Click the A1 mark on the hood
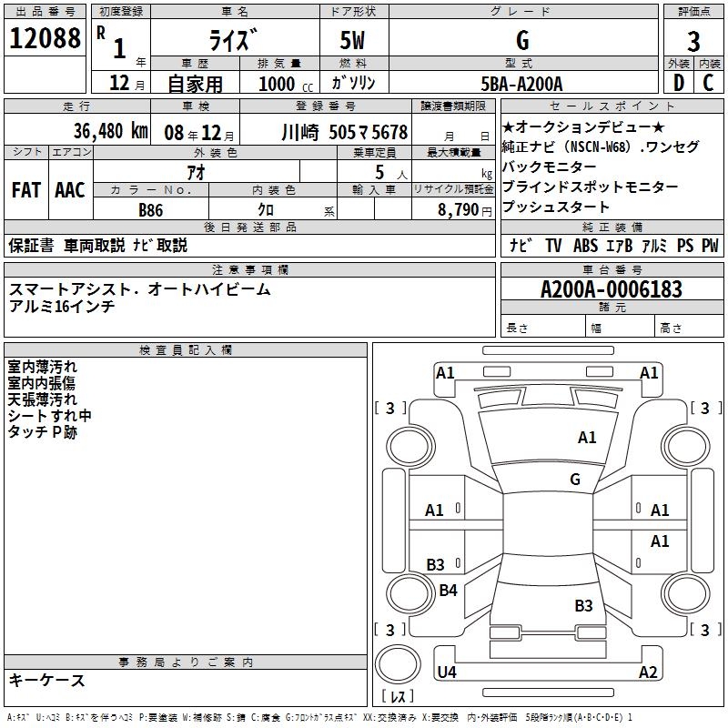Viewport: 728px width, 728px height. click(587, 438)
